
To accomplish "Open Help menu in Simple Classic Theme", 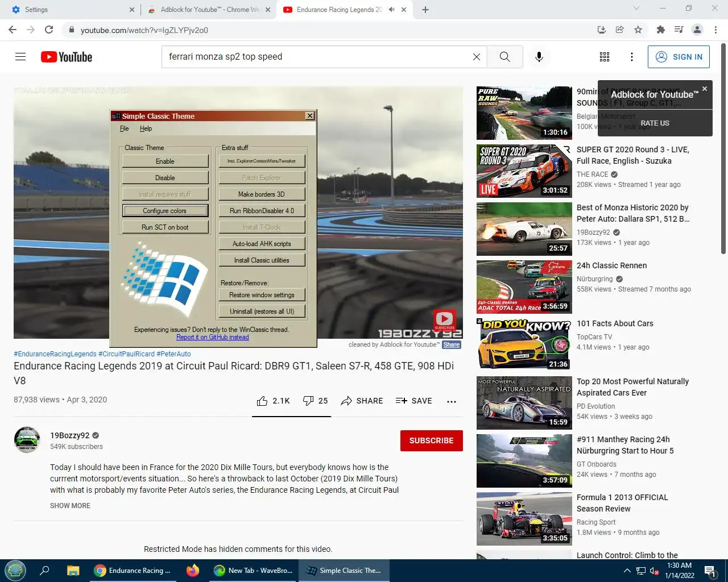I will [146, 128].
